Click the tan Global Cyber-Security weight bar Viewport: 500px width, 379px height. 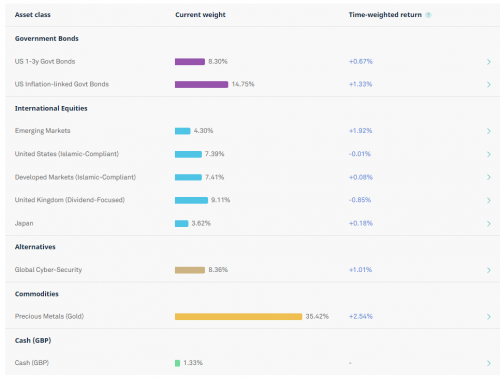190,270
